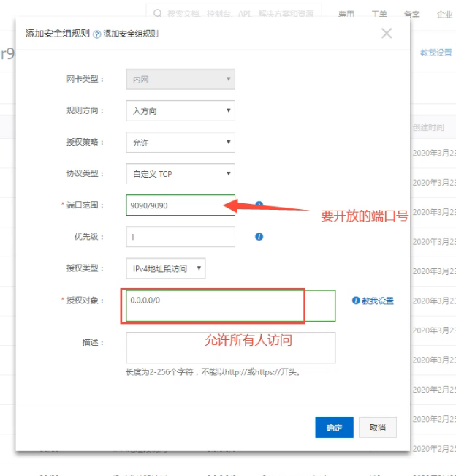Focus the 端口范围 field with 9090/9090

[x=180, y=205]
